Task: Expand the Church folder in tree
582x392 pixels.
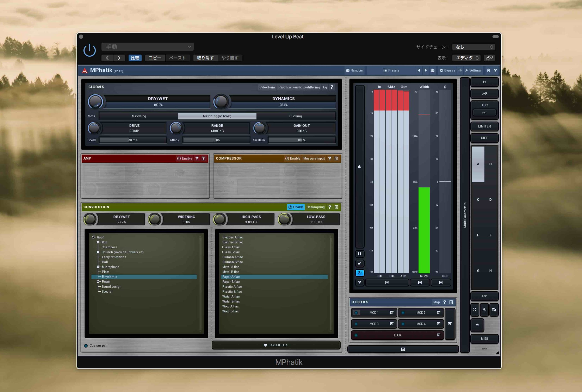Action: [98, 252]
